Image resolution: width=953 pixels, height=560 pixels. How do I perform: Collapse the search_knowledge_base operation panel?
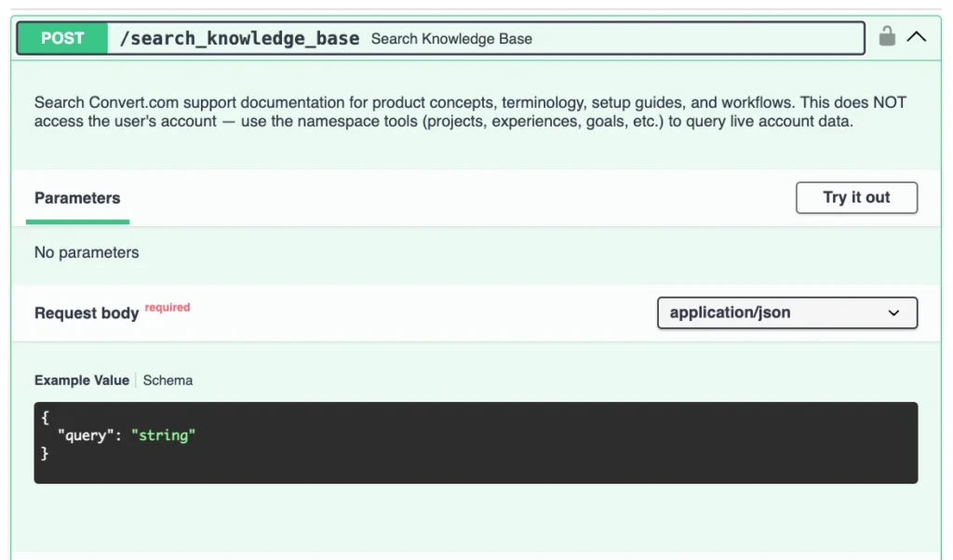pos(917,37)
